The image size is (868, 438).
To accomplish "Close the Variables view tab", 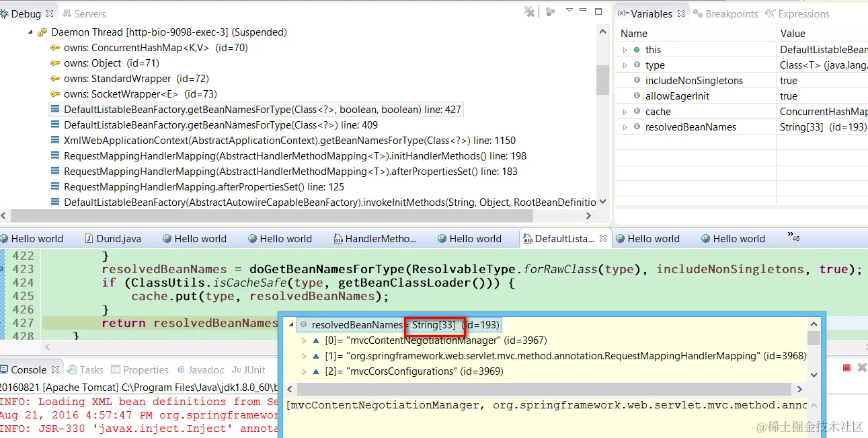I will coord(681,13).
